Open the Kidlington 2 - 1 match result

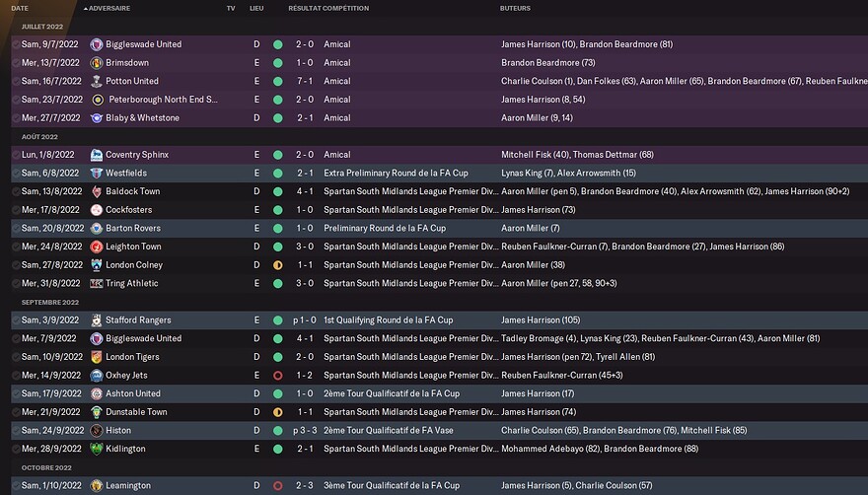(304, 449)
